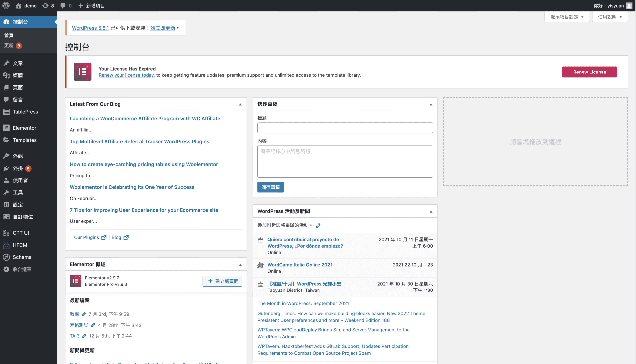Toggle the 快速草稿 panel arrow
The height and width of the screenshot is (364, 636).
tap(431, 104)
